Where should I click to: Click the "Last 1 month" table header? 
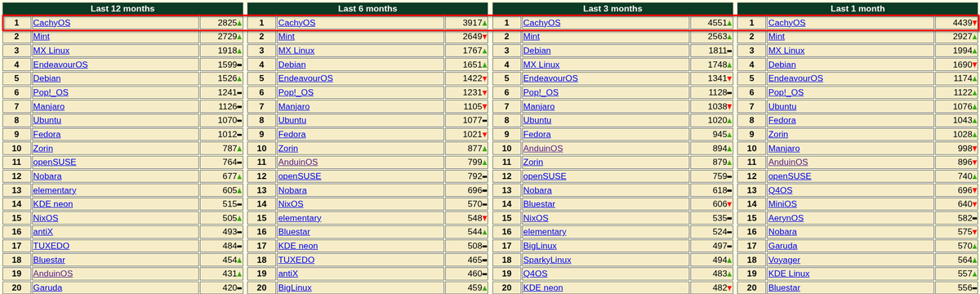(857, 8)
